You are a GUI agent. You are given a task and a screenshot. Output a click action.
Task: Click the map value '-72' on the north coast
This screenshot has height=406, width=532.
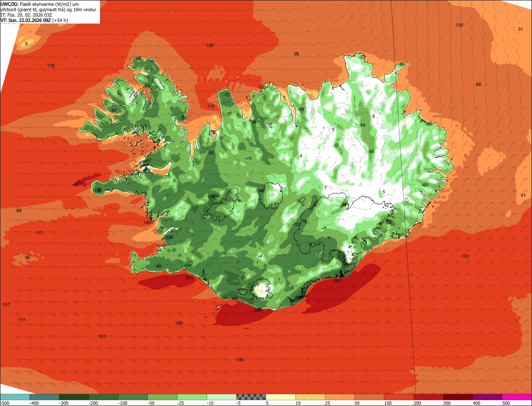[x=227, y=95]
